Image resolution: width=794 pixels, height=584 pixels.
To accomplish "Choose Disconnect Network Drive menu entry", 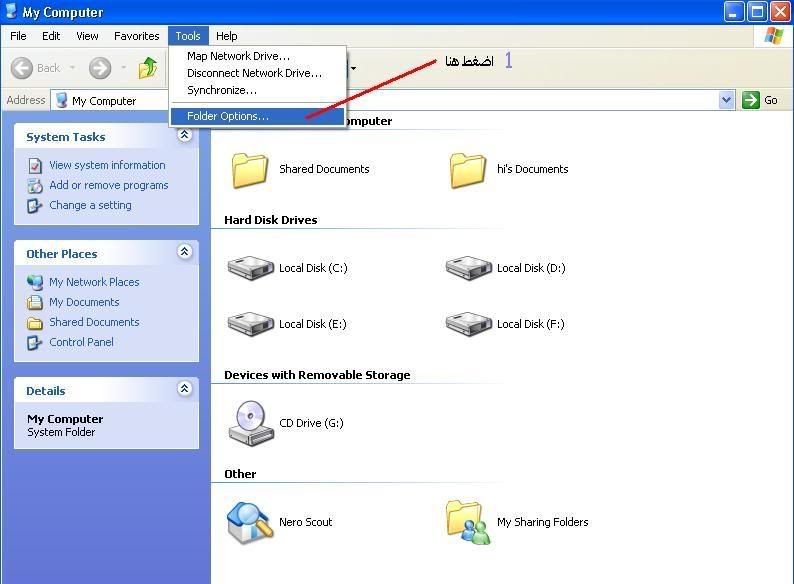I will point(258,73).
